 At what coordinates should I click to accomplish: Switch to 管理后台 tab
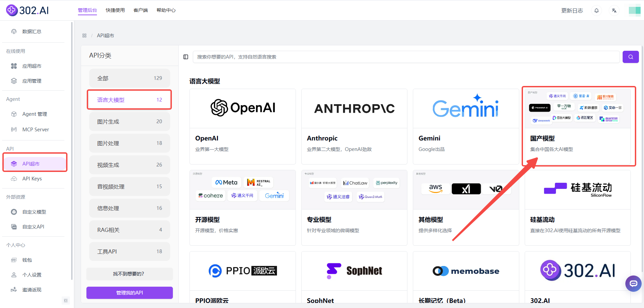click(x=87, y=10)
